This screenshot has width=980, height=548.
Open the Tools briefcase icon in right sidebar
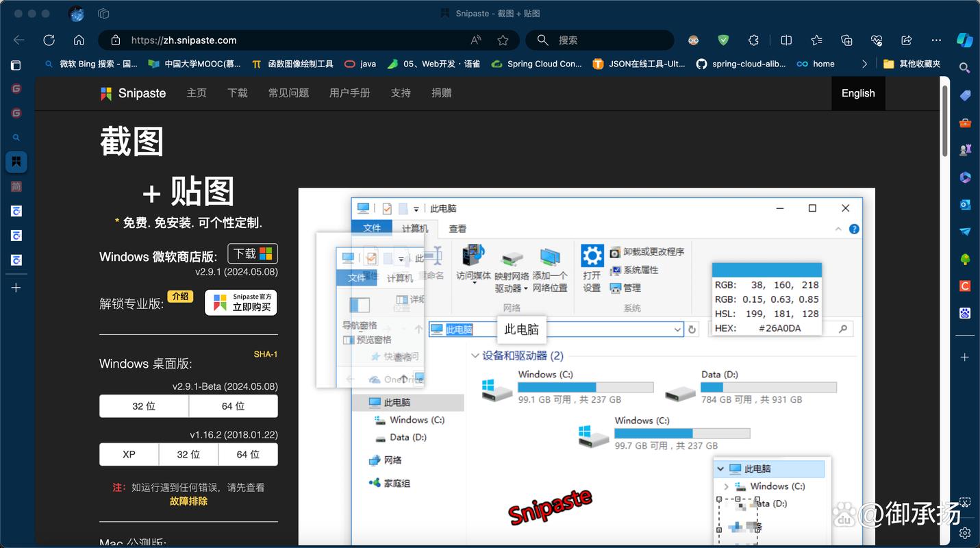click(x=965, y=123)
